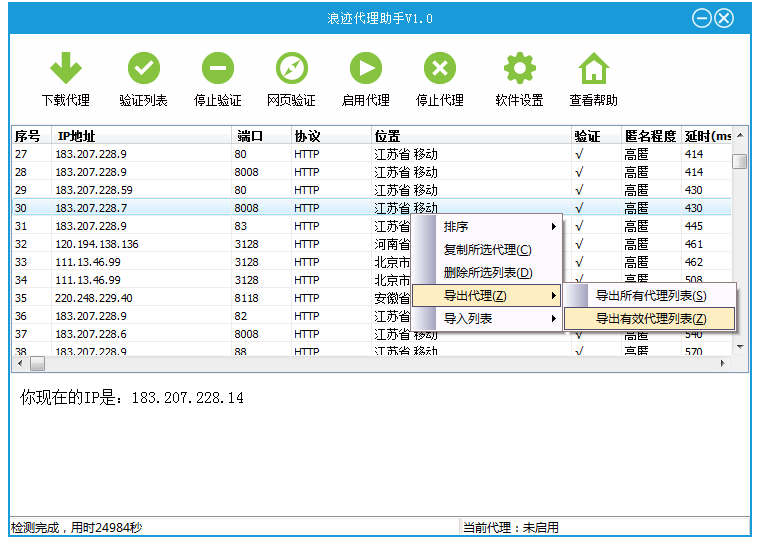The width and height of the screenshot is (762, 548).
Task: Click the horizontal scrollbar right arrow
Action: [x=724, y=364]
